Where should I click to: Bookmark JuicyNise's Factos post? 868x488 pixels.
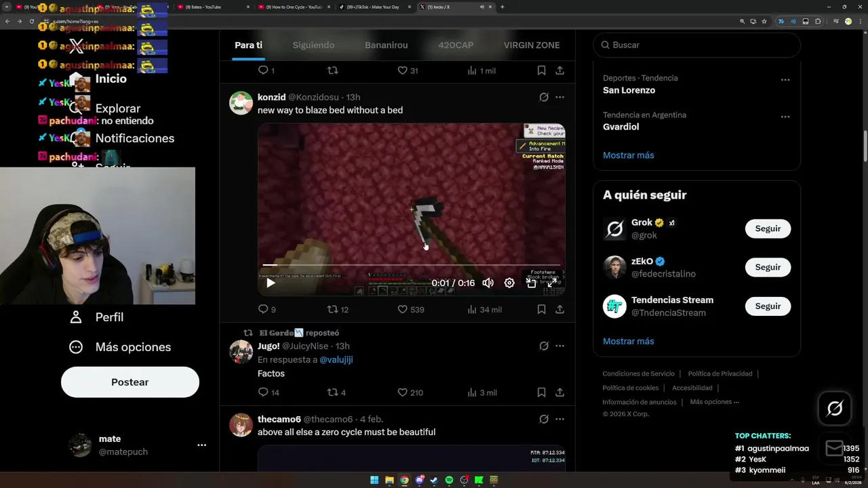541,392
